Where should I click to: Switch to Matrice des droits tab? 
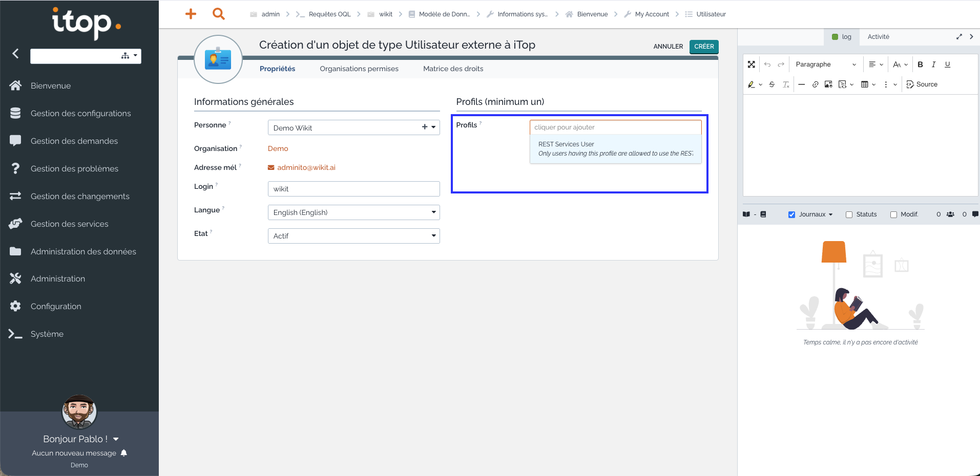(453, 69)
